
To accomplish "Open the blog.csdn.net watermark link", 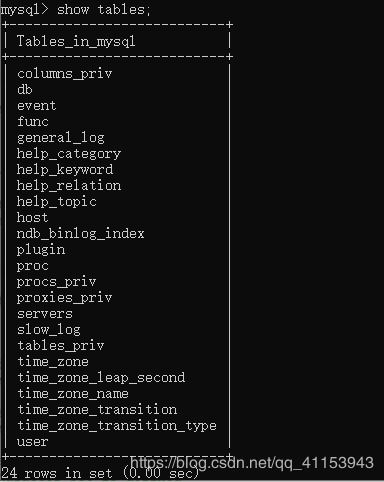I will (x=252, y=463).
